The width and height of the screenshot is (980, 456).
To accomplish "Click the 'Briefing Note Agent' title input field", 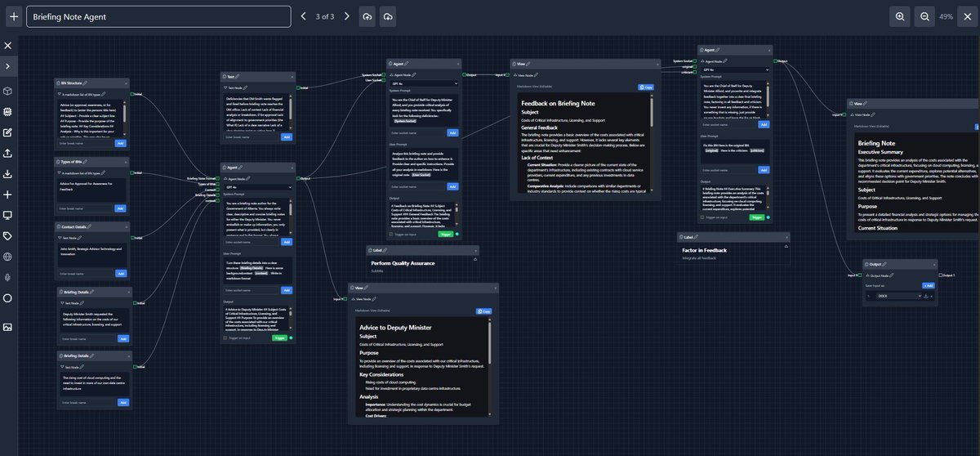I will coord(158,16).
